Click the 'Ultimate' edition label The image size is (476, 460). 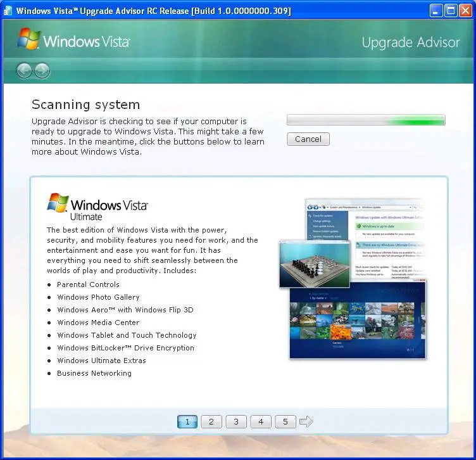point(86,217)
